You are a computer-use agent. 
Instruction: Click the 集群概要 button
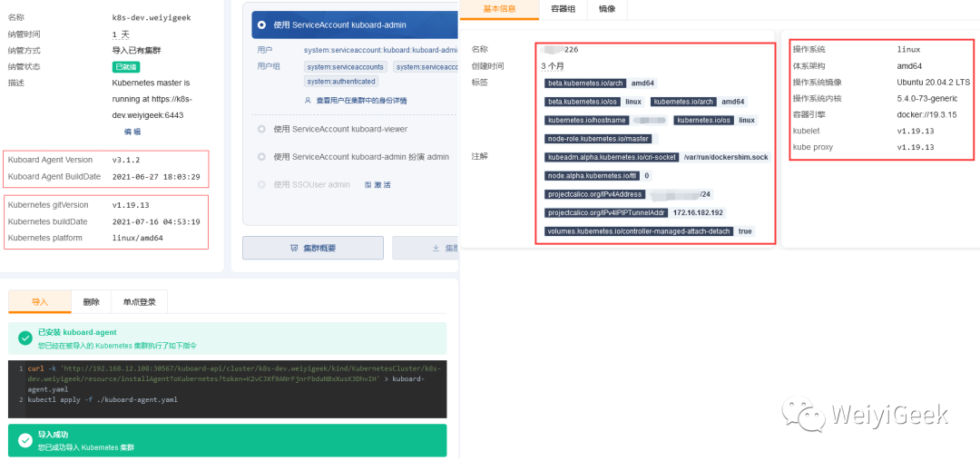(x=313, y=248)
